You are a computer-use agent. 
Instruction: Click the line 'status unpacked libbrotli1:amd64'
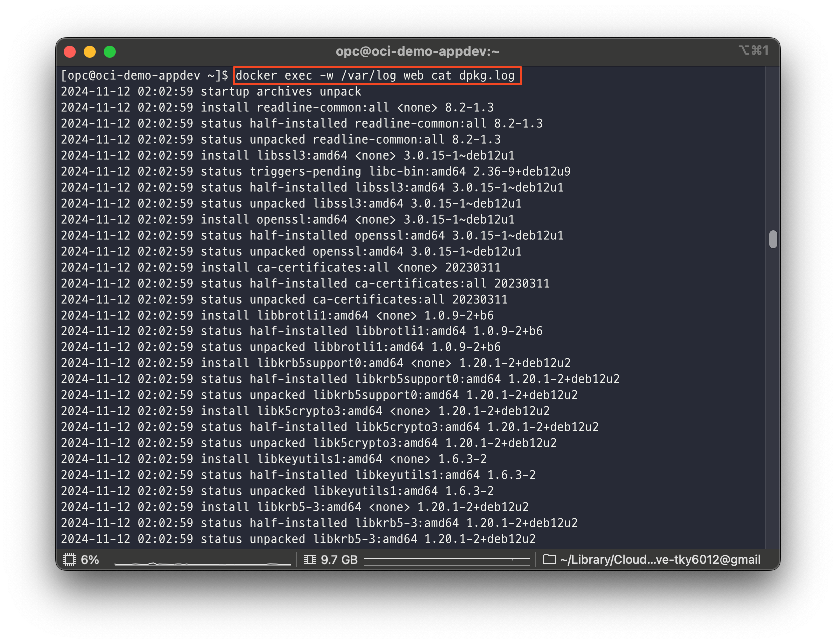coord(281,347)
